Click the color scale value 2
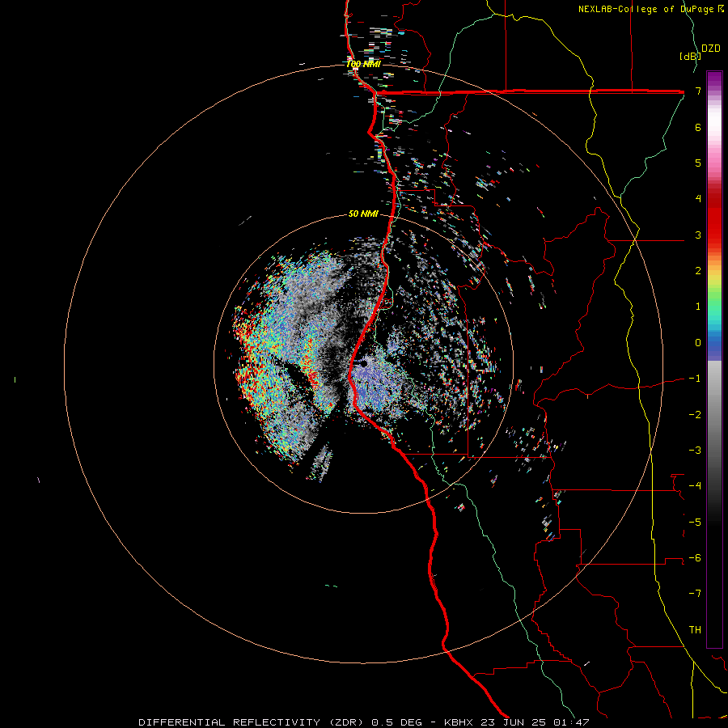The width and height of the screenshot is (728, 728). [698, 271]
